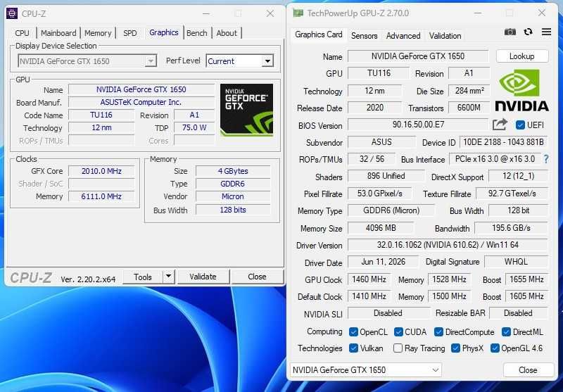Click the Lookup button in GPU-Z
This screenshot has width=563, height=392.
click(x=522, y=56)
